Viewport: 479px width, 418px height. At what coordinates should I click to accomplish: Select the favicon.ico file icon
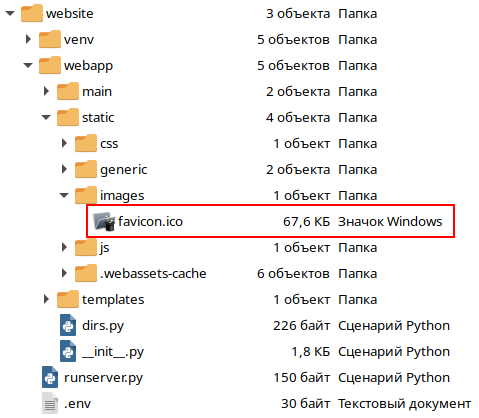click(x=104, y=221)
